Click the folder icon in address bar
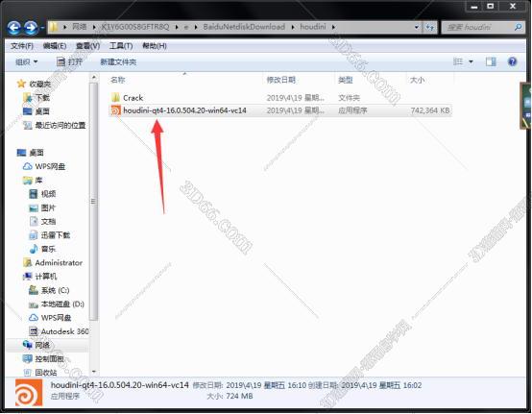Screen dimensions: 532x414 (x=53, y=27)
